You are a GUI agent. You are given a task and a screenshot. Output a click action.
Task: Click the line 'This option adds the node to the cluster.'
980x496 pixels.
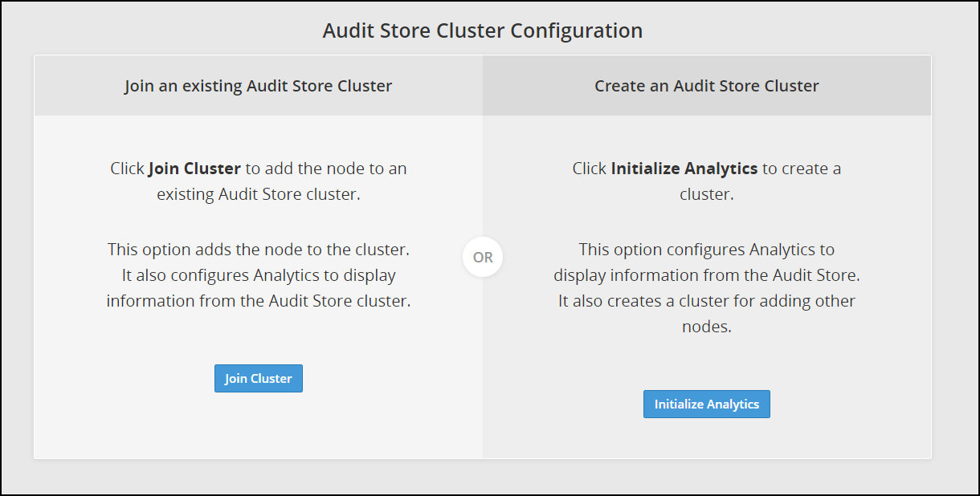tap(259, 249)
